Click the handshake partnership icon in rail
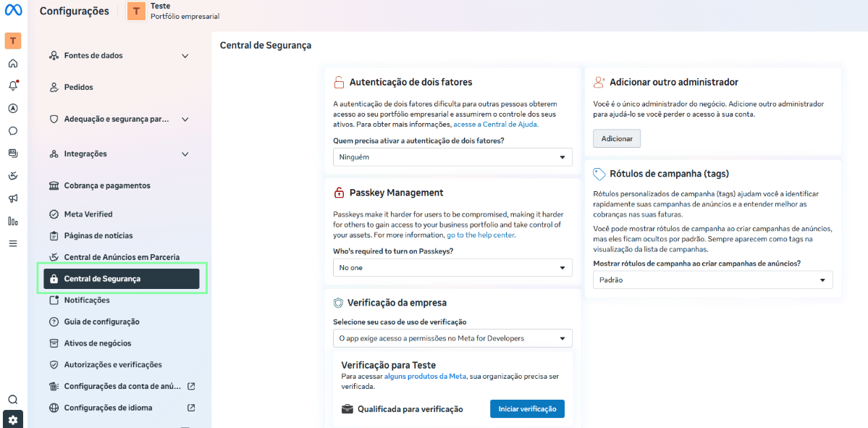 [x=13, y=176]
